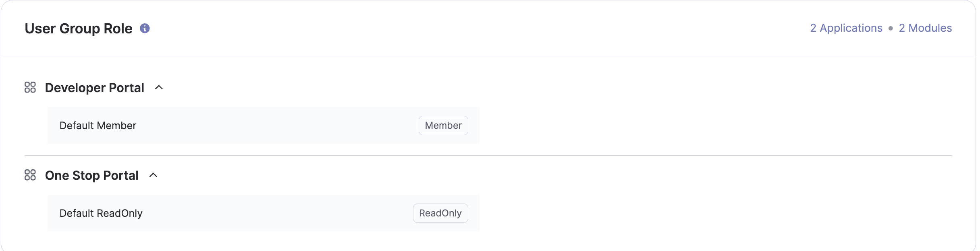Screen dimensions: 980x251
Task: Click the dot separator between Applications and Modules
Action: (x=891, y=28)
